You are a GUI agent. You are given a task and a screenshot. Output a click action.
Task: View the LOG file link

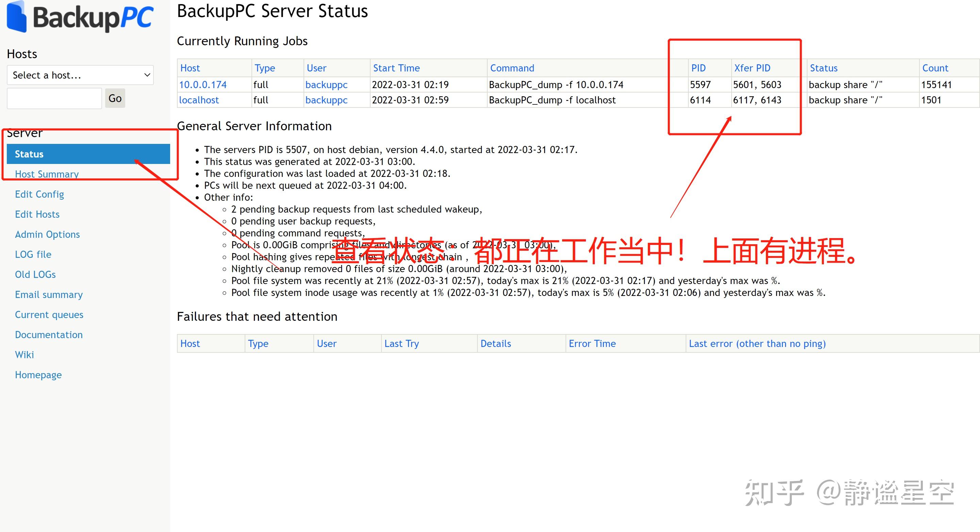pyautogui.click(x=33, y=254)
